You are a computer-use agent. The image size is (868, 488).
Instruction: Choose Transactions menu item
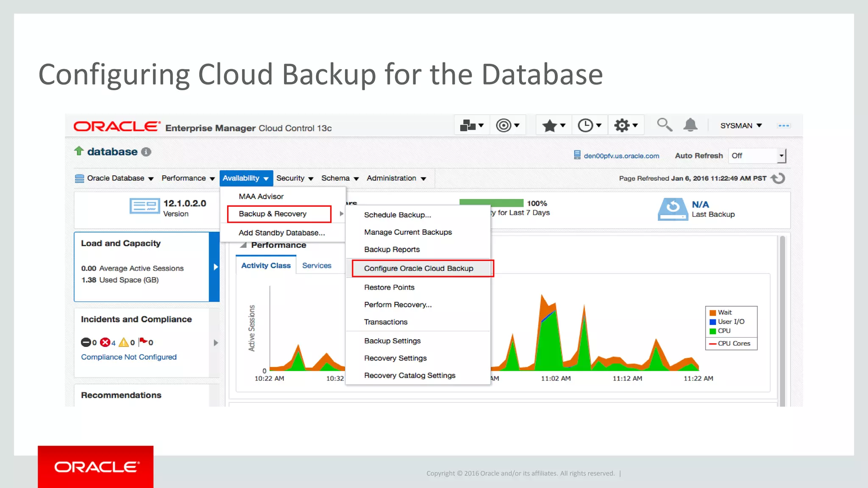(x=386, y=322)
